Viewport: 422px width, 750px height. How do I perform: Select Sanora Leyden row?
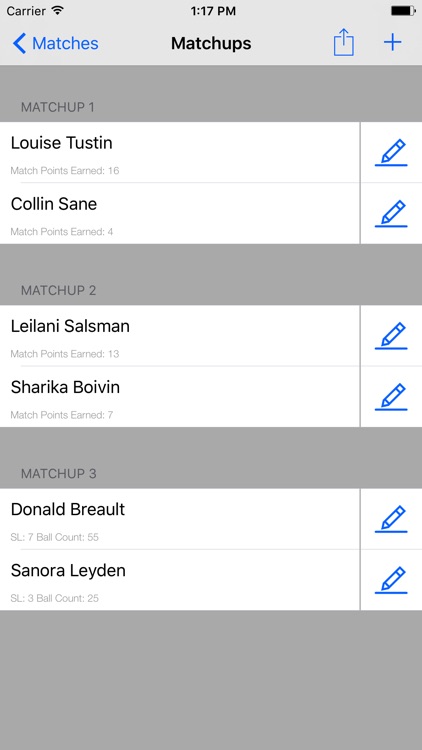click(180, 580)
